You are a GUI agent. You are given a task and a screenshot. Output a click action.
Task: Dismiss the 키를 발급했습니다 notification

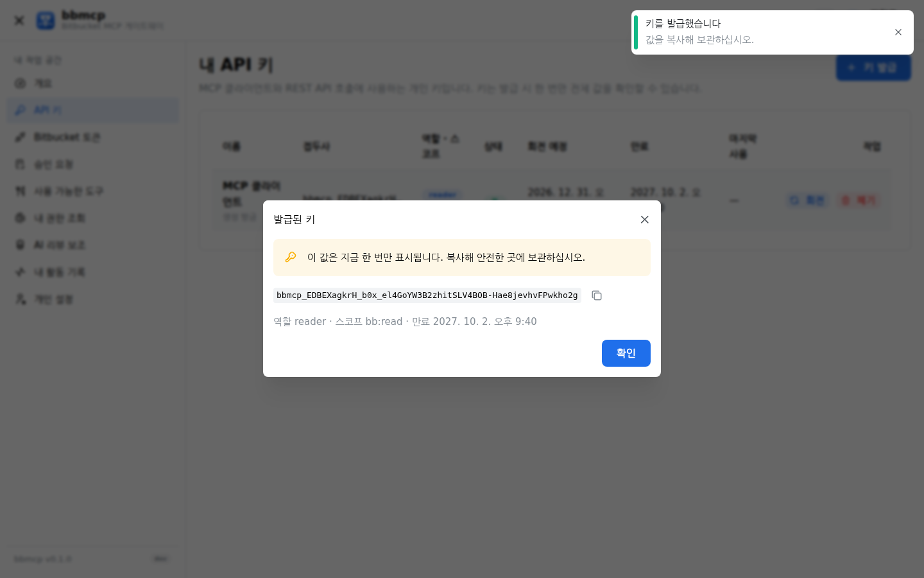click(x=898, y=32)
